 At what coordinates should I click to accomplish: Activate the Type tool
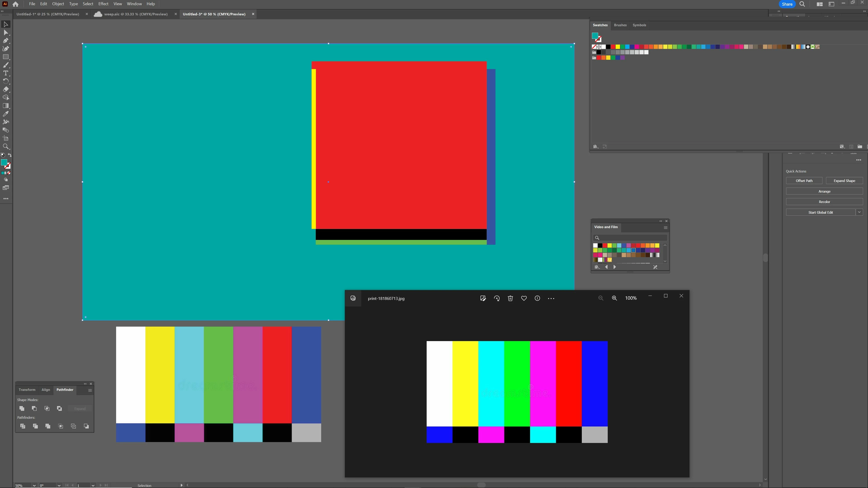(6, 73)
